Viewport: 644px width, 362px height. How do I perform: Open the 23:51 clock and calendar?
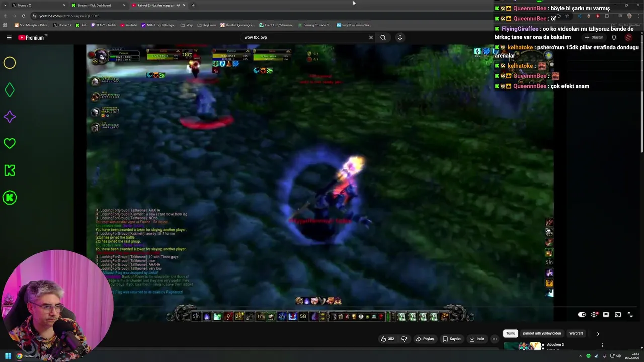pos(632,356)
